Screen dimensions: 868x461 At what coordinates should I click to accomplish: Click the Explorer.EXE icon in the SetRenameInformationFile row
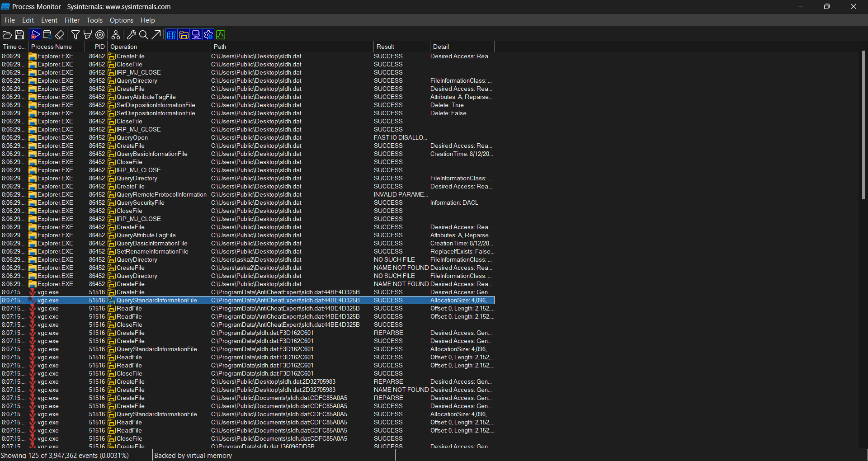pos(33,252)
